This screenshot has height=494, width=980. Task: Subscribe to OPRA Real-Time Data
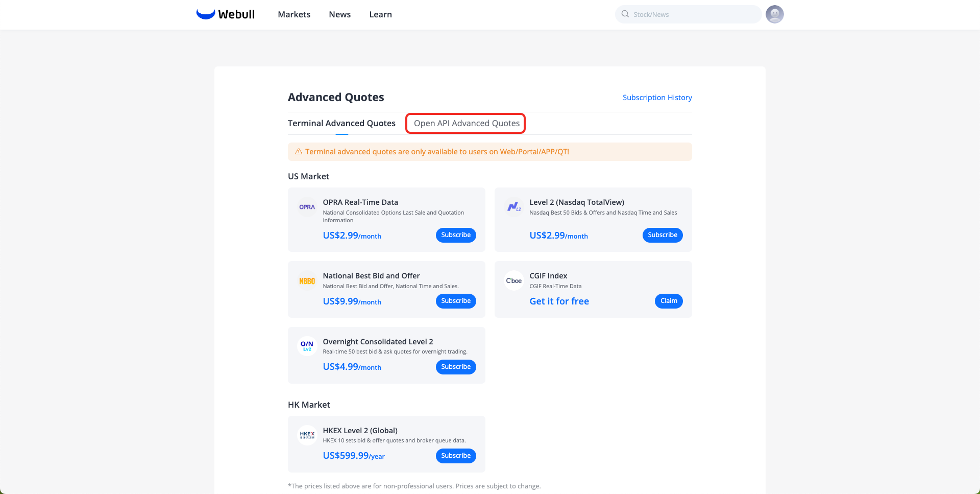coord(456,235)
